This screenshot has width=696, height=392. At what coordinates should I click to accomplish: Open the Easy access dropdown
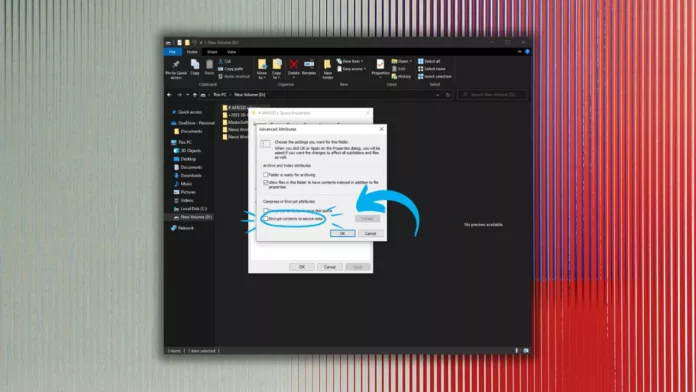[352, 69]
